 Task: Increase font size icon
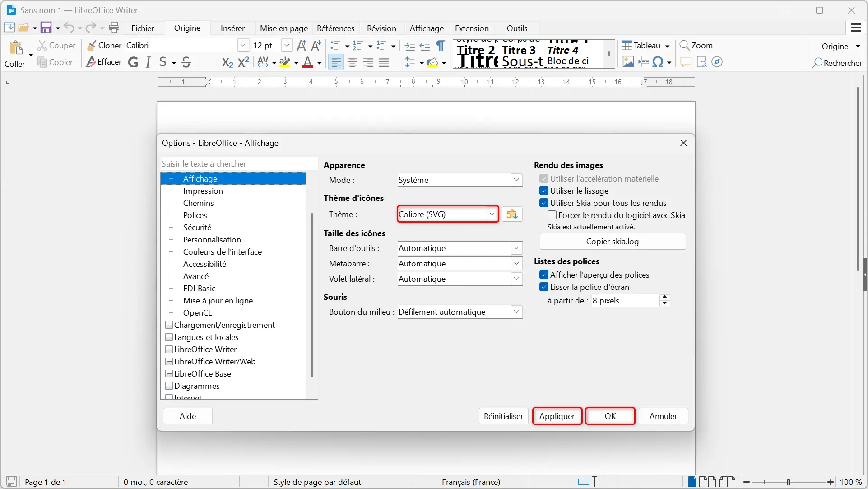(x=302, y=45)
